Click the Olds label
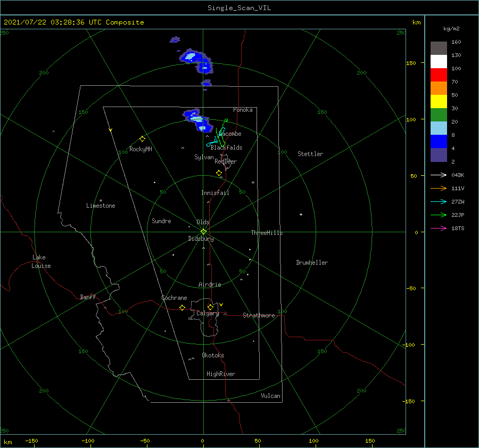Screen dimensions: 479x448 click(x=203, y=222)
